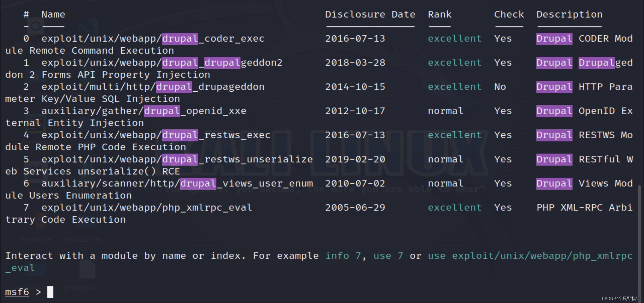Click 'trary Code Execution' text
The image size is (644, 303).
[x=66, y=220]
